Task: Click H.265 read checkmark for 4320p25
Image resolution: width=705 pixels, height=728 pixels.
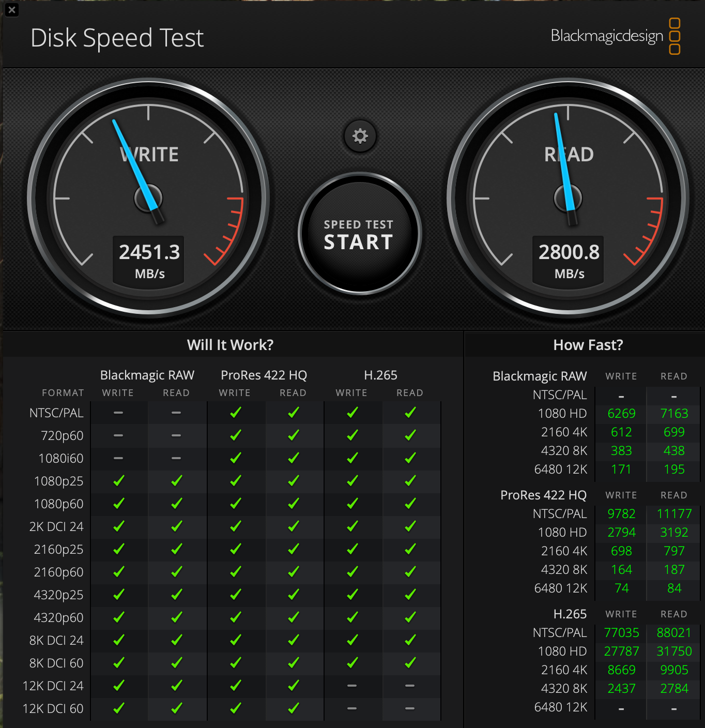Action: coord(410,595)
